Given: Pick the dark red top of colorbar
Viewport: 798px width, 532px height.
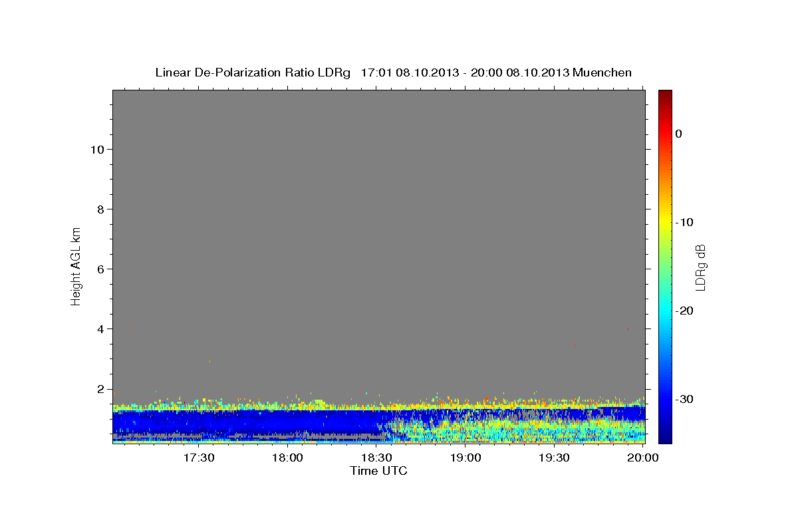Looking at the screenshot, I should pyautogui.click(x=665, y=94).
